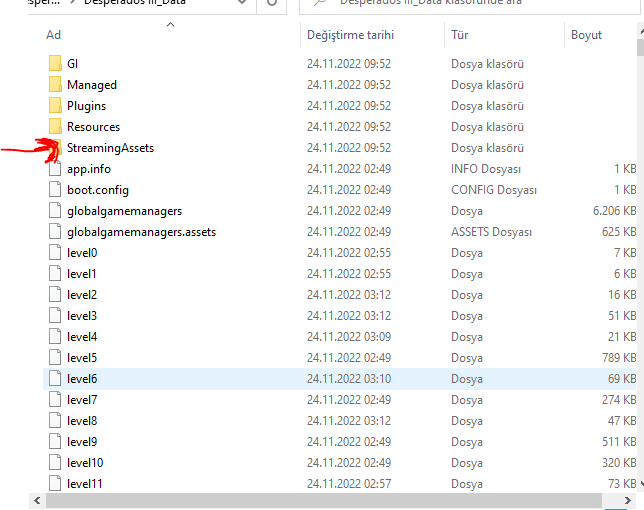Click the CONFIG Dosyası type cell
Viewport: 644px width, 510px height.
494,190
